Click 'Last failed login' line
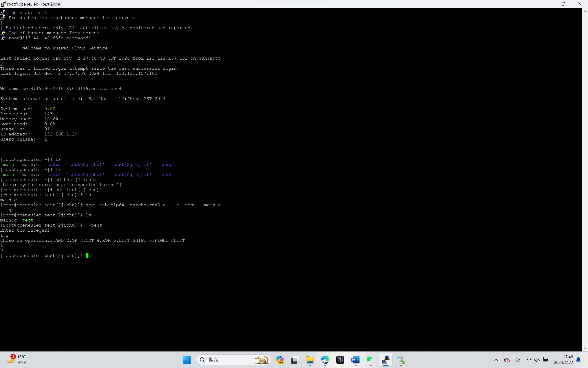Viewport: 588px width, 368px height. point(110,58)
